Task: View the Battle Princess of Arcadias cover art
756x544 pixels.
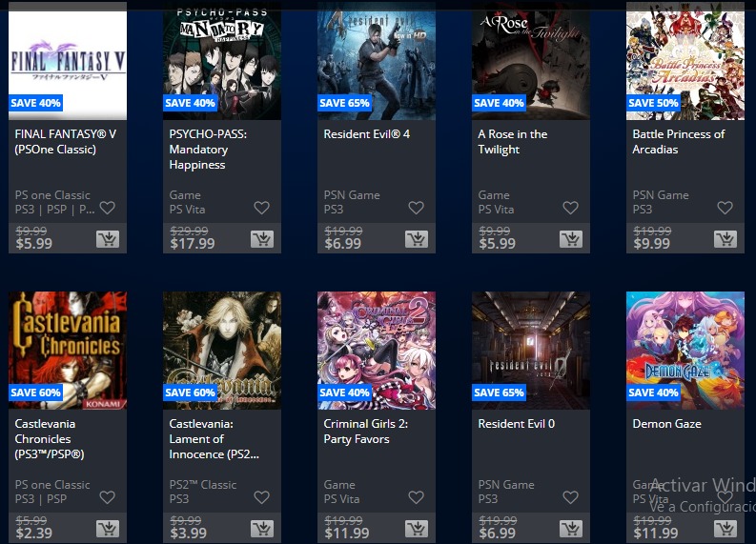Action: [685, 61]
